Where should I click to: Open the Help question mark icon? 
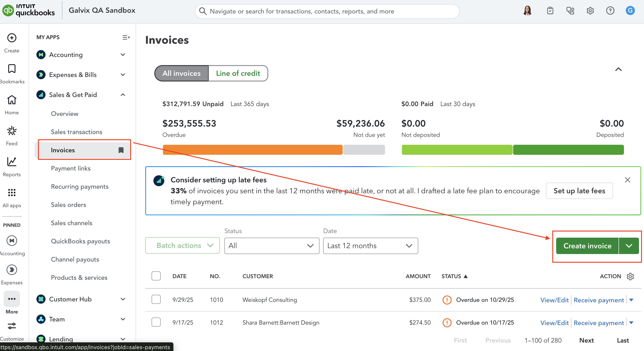click(610, 11)
